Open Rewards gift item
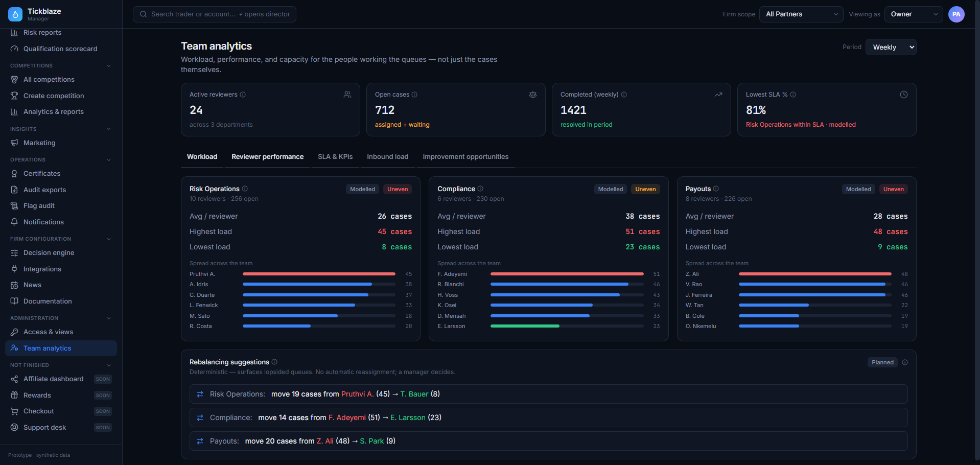980x465 pixels. point(61,396)
